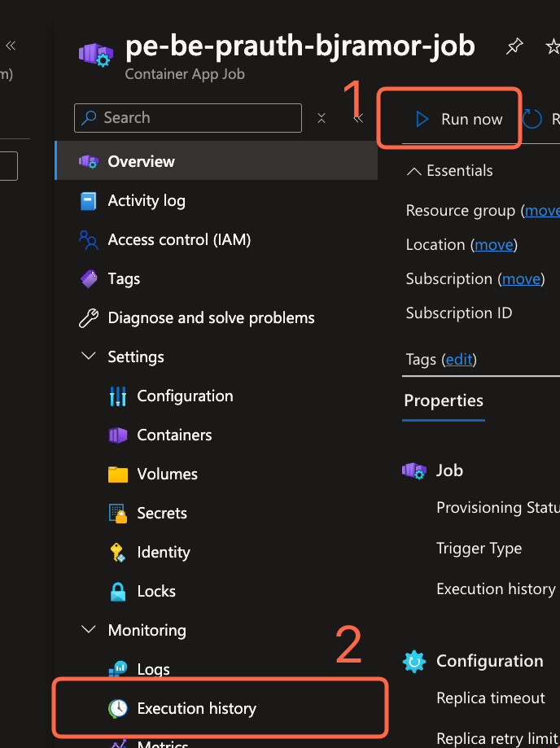The height and width of the screenshot is (748, 560).
Task: Select the Properties tab
Action: click(444, 400)
